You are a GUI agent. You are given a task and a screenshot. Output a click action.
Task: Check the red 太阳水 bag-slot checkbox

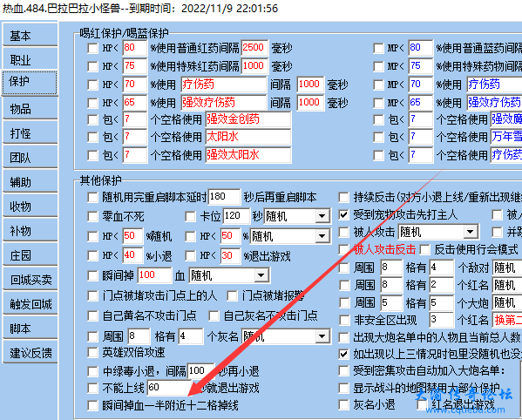tap(92, 137)
